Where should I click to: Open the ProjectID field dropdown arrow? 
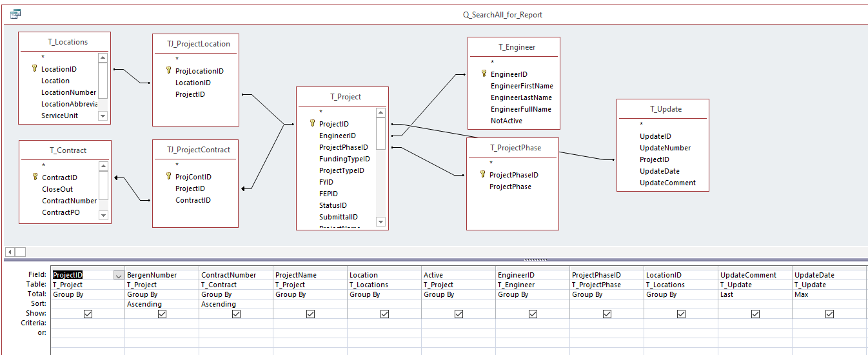coord(118,275)
